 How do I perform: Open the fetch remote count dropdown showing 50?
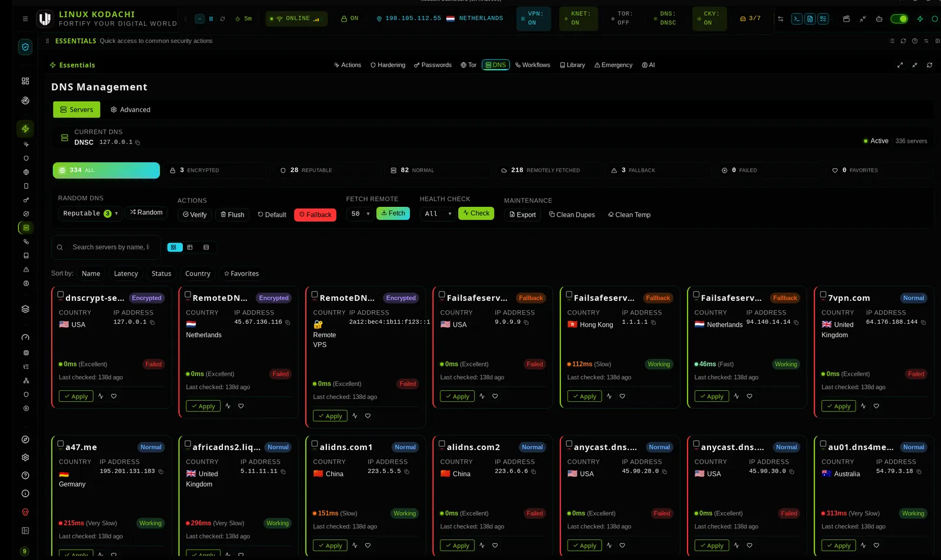click(360, 214)
